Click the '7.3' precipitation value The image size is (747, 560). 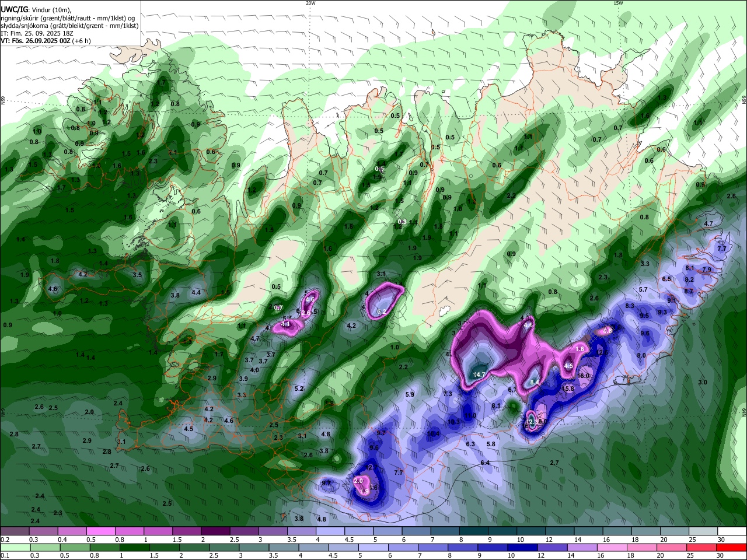coord(448,394)
